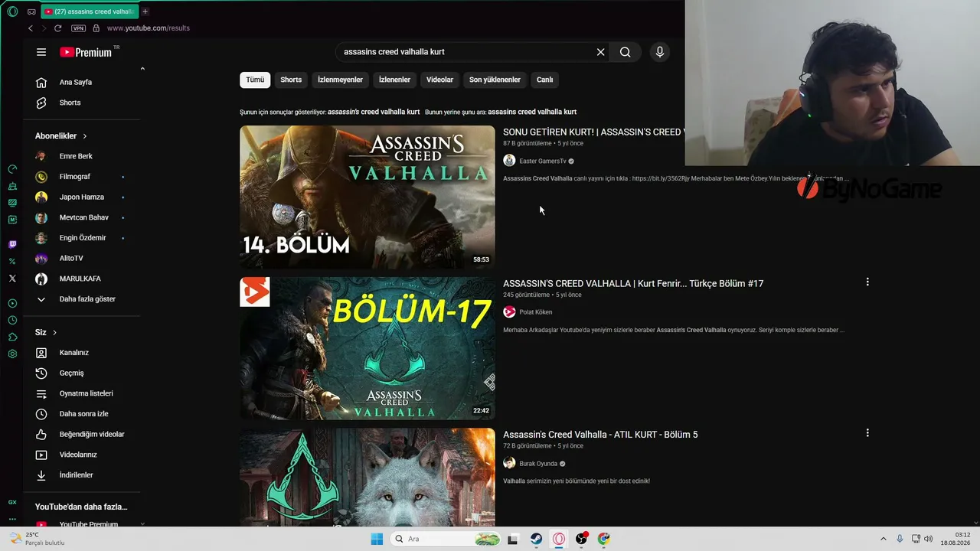Open X (Twitter) in Opera GX sidebar
980x551 pixels.
(x=12, y=279)
